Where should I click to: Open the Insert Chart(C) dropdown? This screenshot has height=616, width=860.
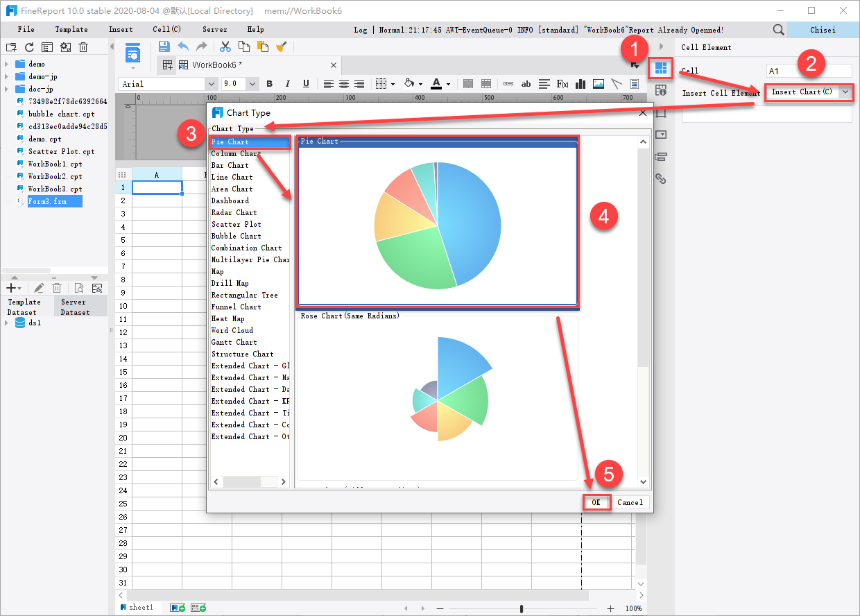point(845,92)
